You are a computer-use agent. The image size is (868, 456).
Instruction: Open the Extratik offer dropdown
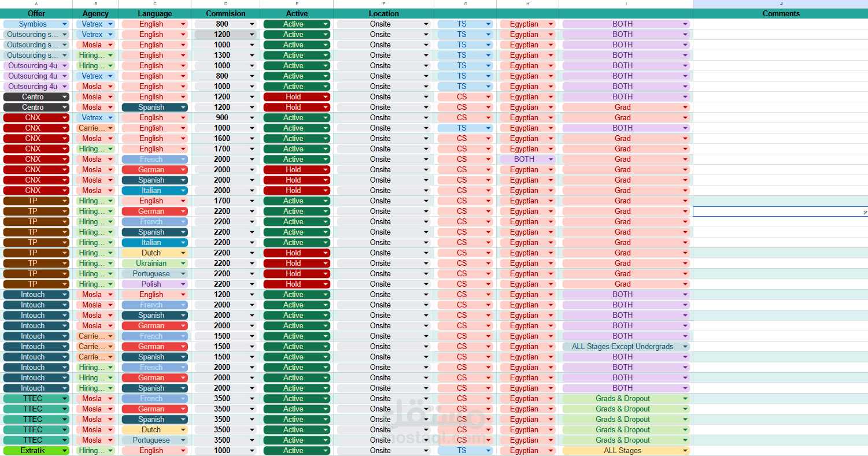coord(36,451)
